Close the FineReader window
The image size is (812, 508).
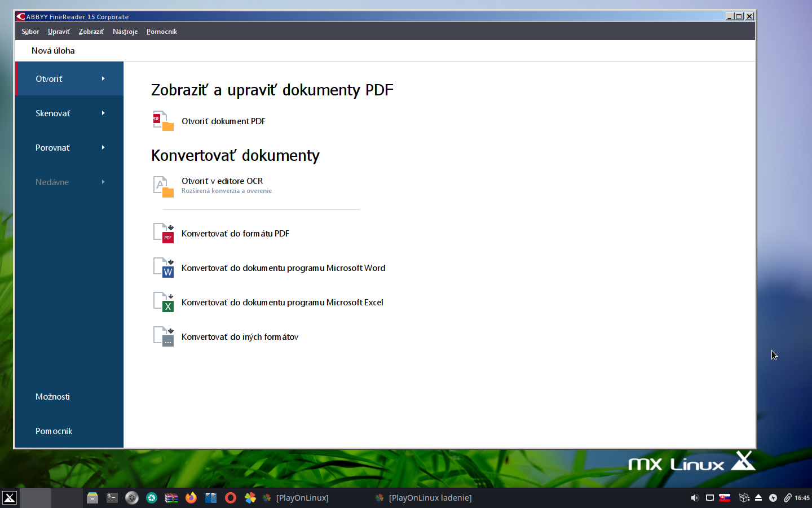tap(749, 16)
